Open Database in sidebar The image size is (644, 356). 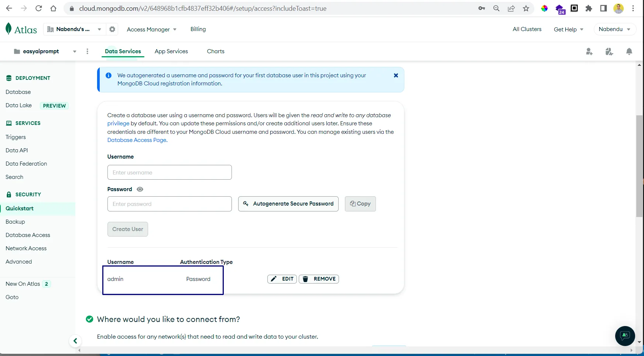(18, 92)
